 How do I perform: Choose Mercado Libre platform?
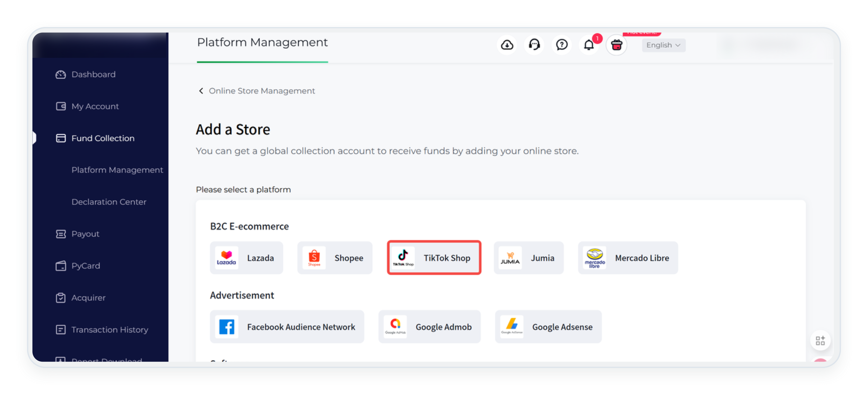click(628, 258)
